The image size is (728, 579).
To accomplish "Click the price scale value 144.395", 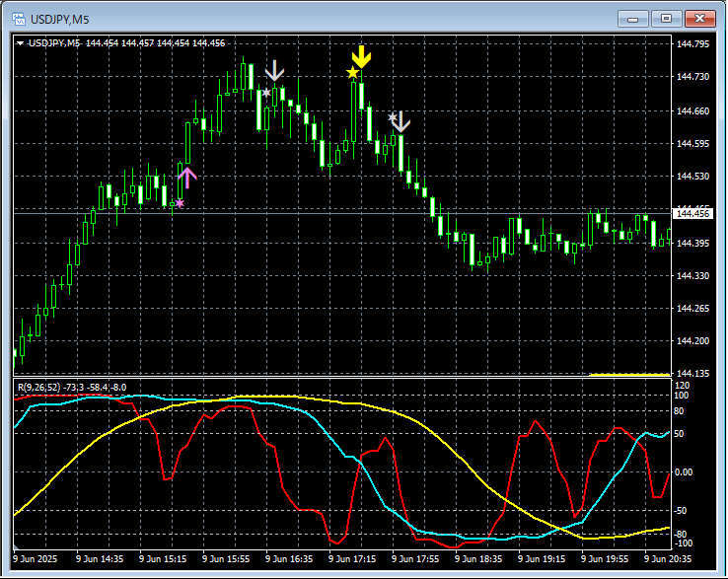I will tap(692, 244).
